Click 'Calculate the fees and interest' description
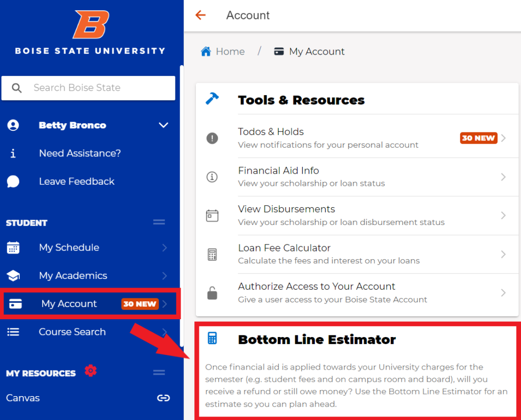Screen dimensions: 521x420 (329, 261)
